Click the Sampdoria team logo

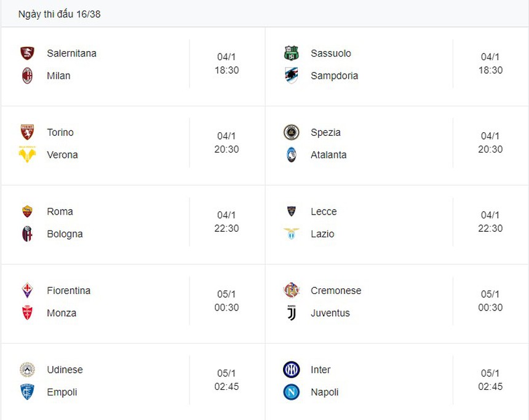291,76
